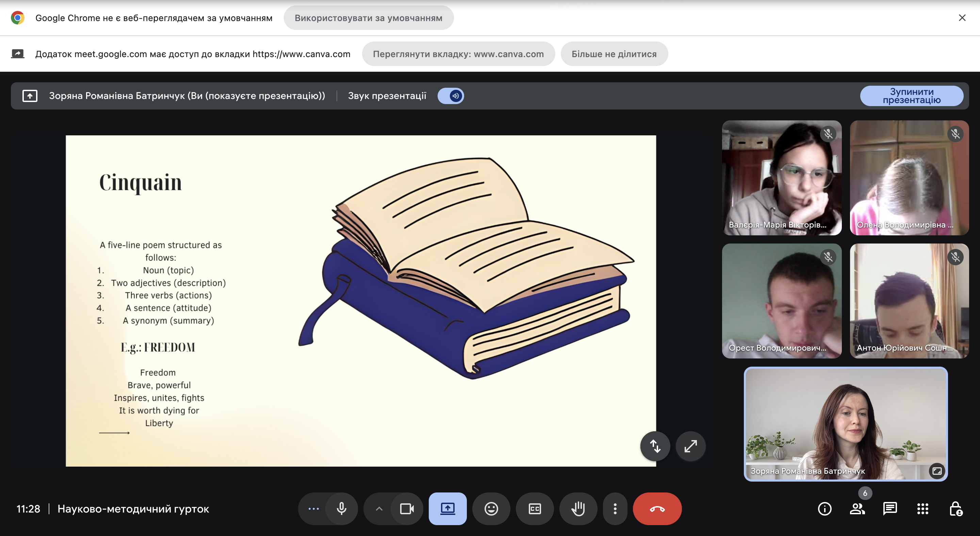Open meeting details info icon
The image size is (980, 536).
pyautogui.click(x=824, y=509)
